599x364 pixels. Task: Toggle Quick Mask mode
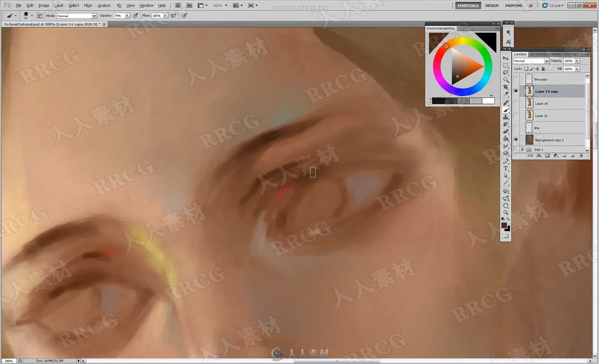pyautogui.click(x=506, y=236)
